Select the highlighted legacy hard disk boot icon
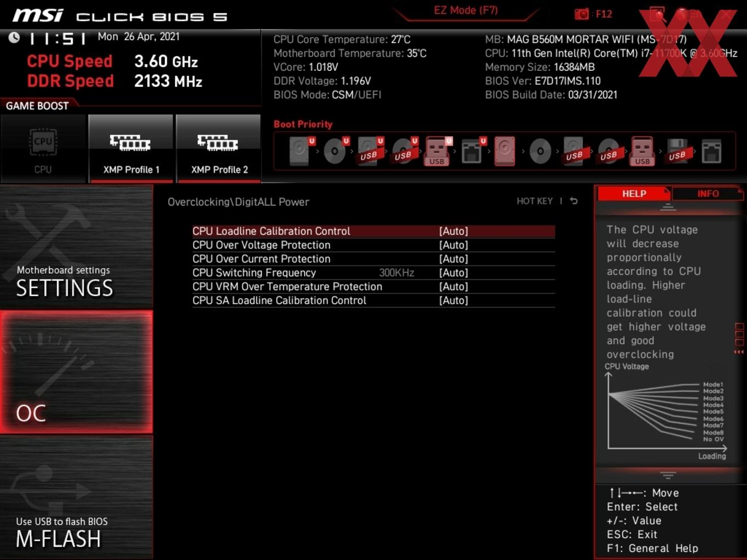The height and width of the screenshot is (560, 747). pos(505,151)
